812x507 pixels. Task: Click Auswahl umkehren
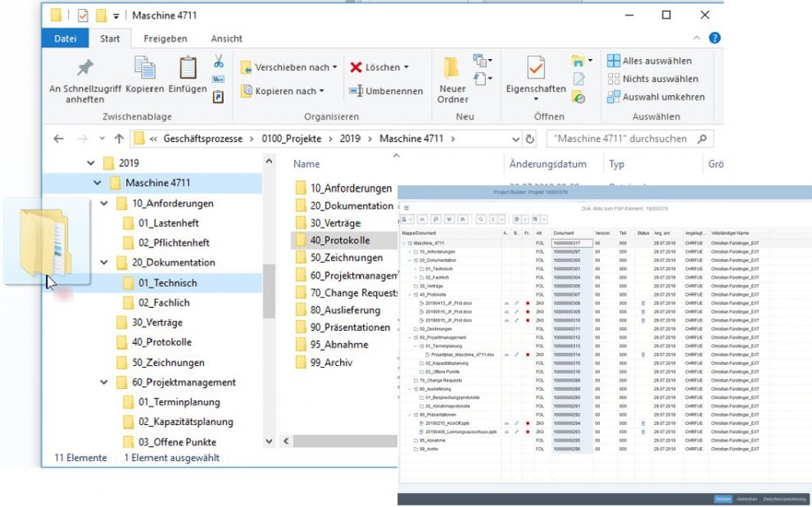click(x=655, y=97)
